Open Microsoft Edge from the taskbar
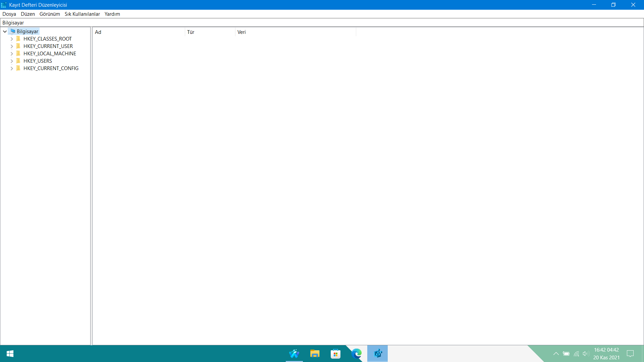644x362 pixels. [x=357, y=354]
